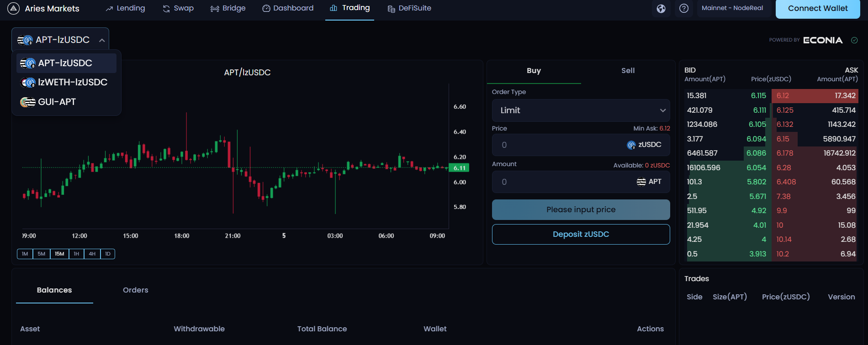Click the 6.11 current price marker on chart

[x=459, y=168]
